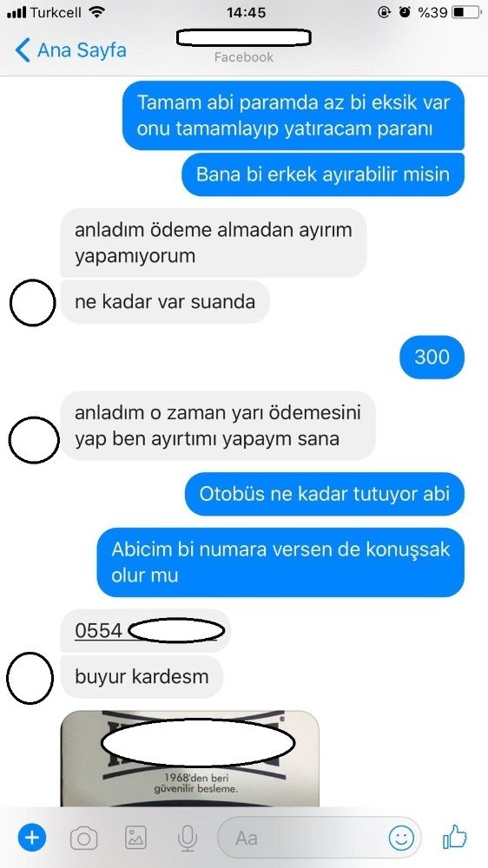Tap the battery icon in status bar
This screenshot has height=868, width=488.
coord(467,11)
